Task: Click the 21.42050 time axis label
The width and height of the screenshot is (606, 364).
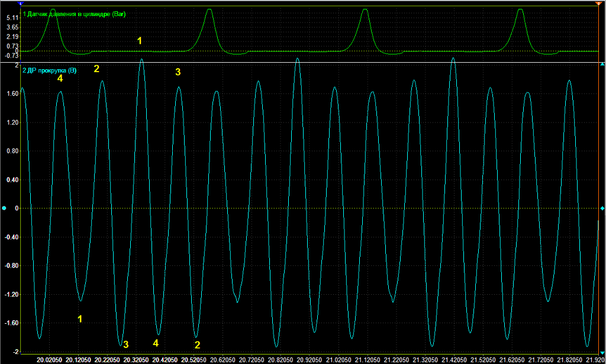Action: tap(454, 360)
